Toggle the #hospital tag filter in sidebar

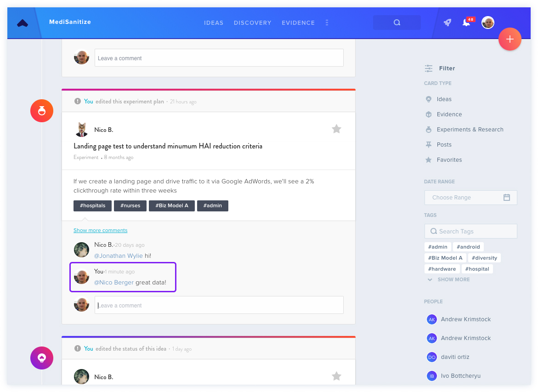coord(477,269)
